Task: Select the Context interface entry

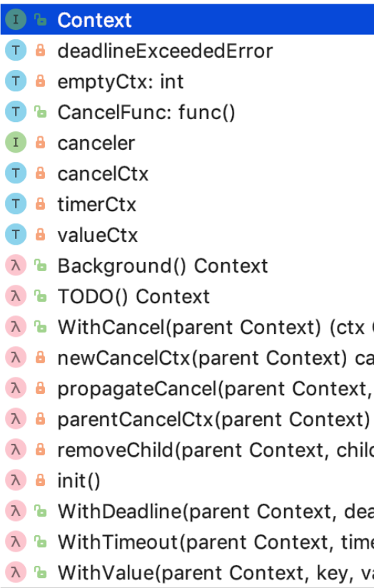Action: coord(187,19)
